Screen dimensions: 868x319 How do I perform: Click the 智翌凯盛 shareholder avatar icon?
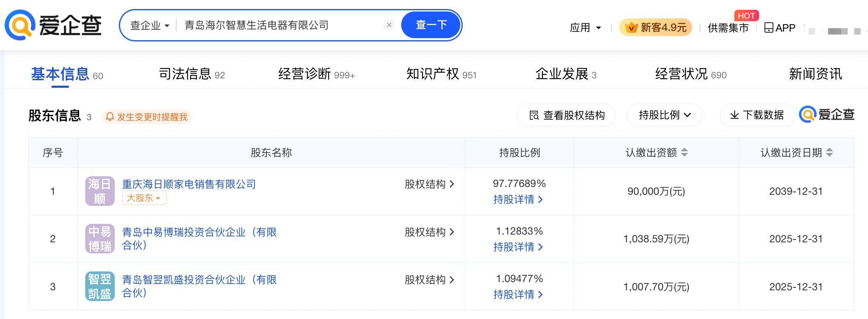(100, 286)
